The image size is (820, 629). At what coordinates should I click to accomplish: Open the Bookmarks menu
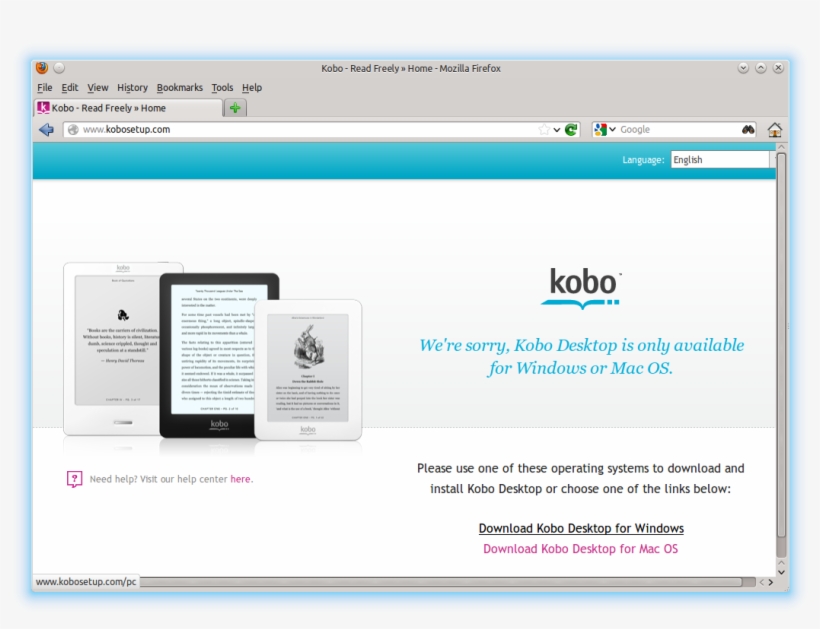[179, 87]
